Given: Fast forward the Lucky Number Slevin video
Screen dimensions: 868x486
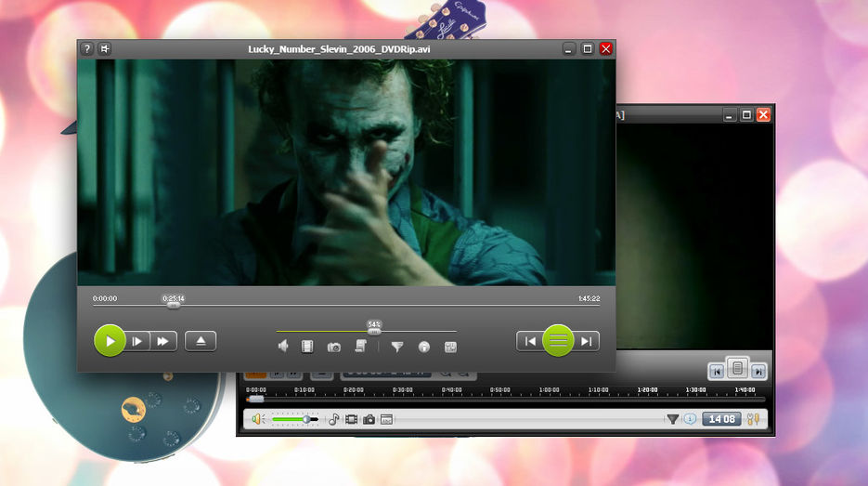Looking at the screenshot, I should tap(163, 341).
